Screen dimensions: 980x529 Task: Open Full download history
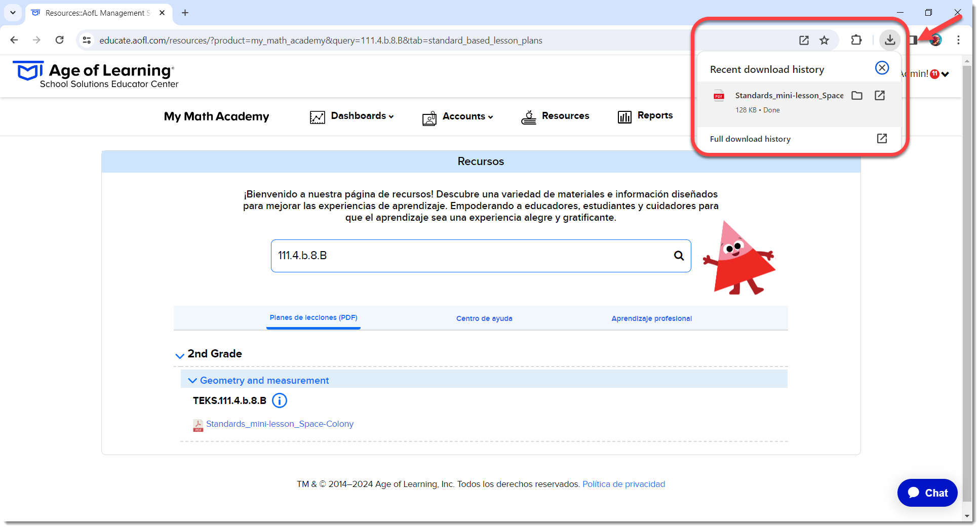click(x=799, y=139)
